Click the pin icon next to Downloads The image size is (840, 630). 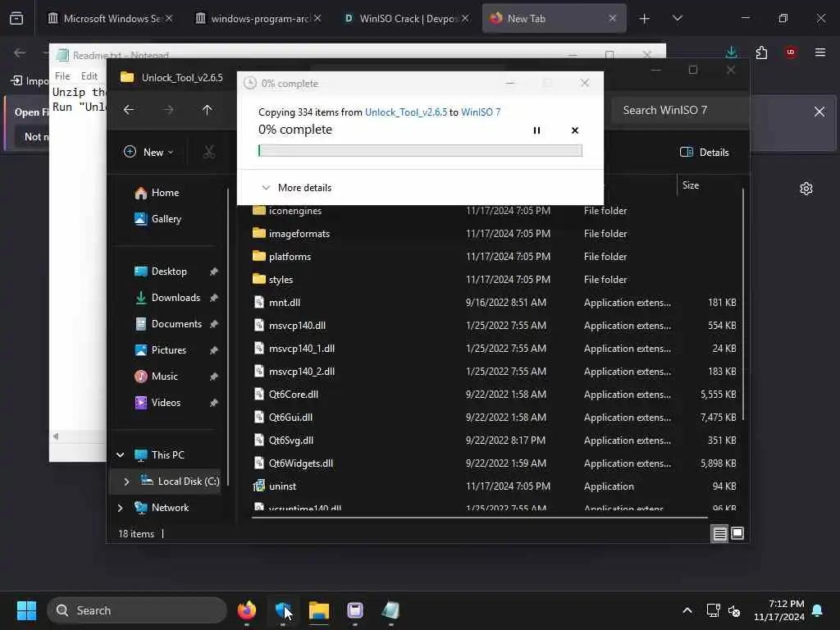(214, 298)
